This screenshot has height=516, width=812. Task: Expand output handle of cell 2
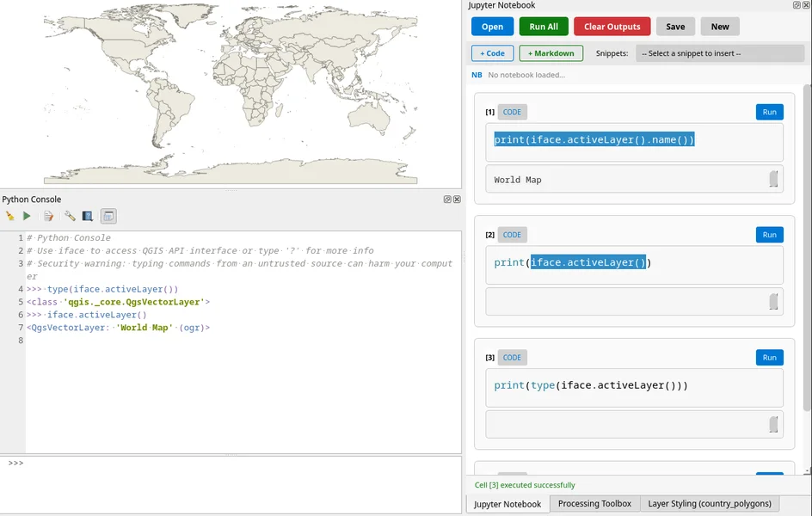pyautogui.click(x=773, y=302)
